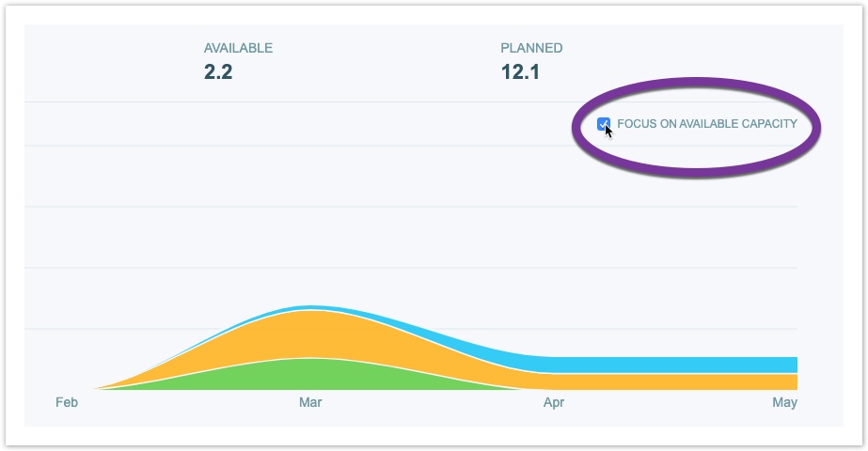Click the Apr label on the x-axis
The image size is (868, 451).
tap(554, 402)
